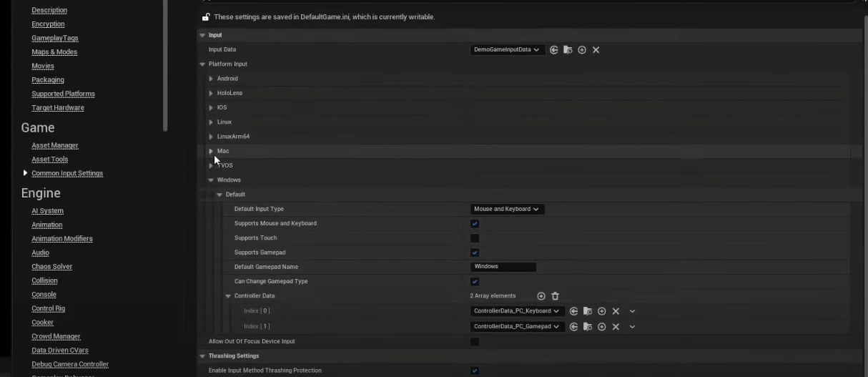868x377 pixels.
Task: Expand the IOS platform entry
Action: point(211,108)
